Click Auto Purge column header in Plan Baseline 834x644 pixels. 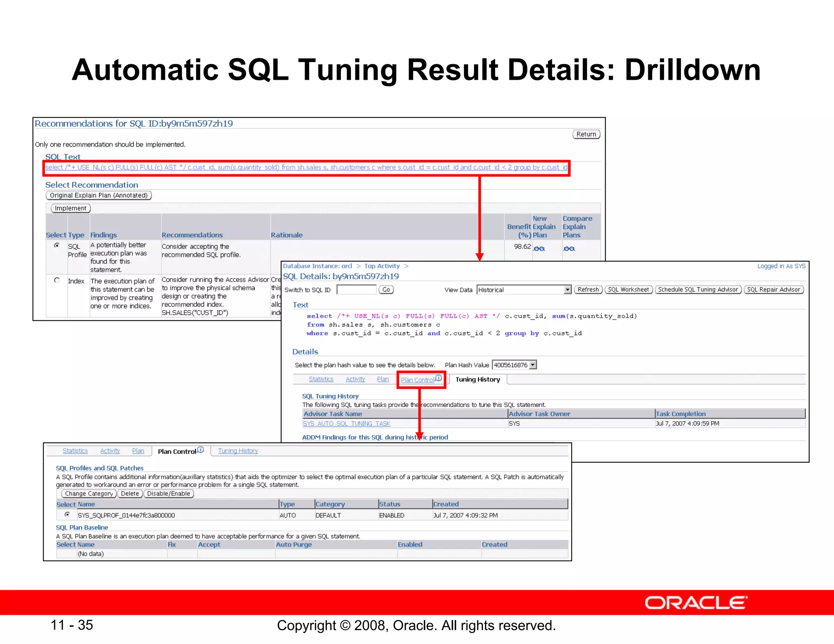(x=294, y=545)
